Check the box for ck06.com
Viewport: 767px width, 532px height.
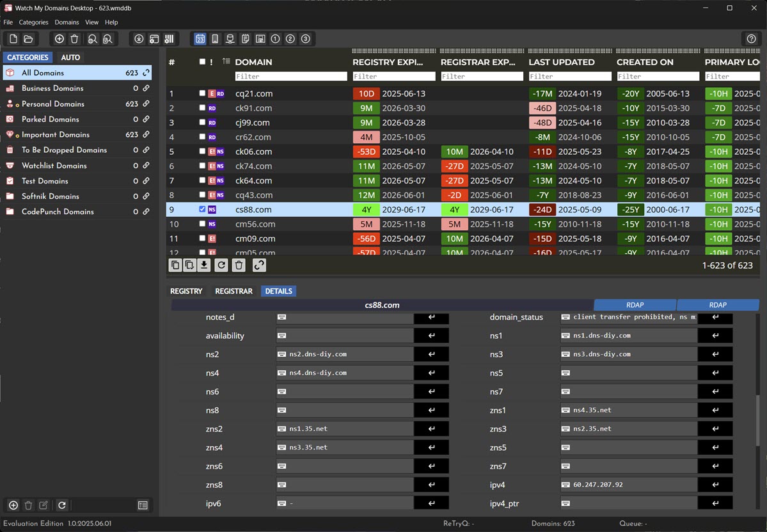[203, 151]
